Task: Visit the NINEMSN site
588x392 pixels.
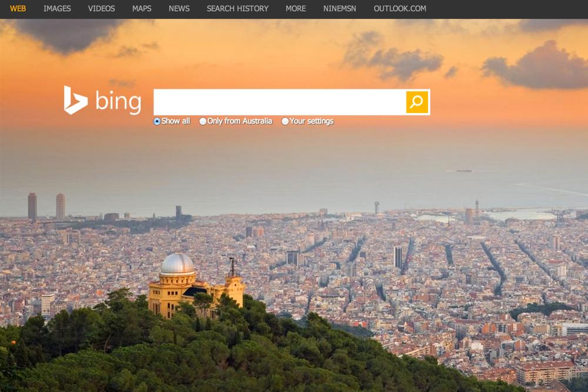Action: 339,9
